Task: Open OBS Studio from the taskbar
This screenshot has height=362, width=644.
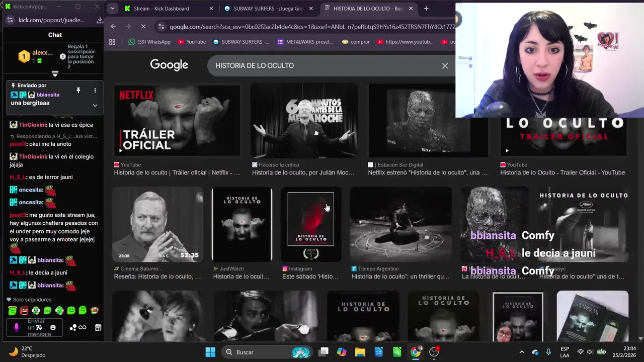Action: 434,352
